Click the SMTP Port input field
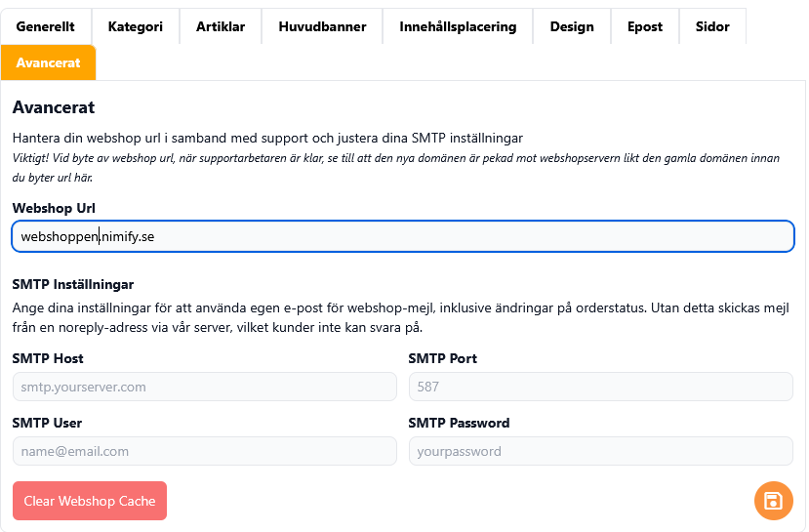 [600, 387]
